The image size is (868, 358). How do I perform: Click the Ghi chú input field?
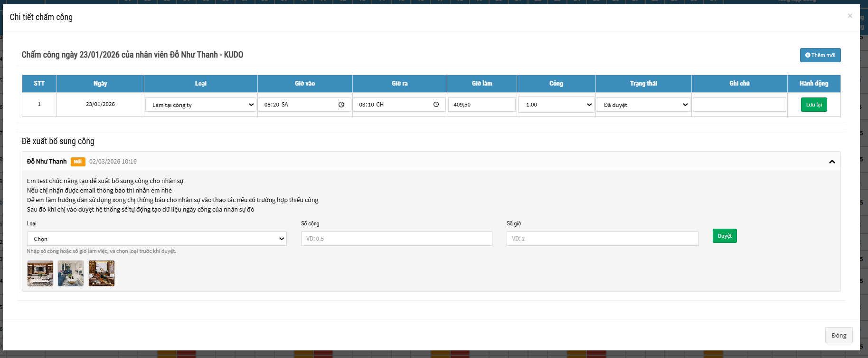point(739,105)
